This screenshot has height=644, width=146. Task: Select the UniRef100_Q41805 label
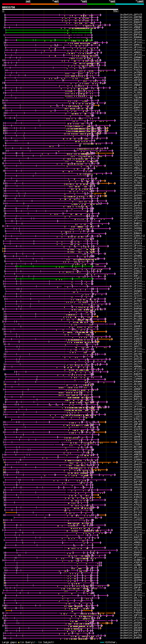(x=131, y=133)
